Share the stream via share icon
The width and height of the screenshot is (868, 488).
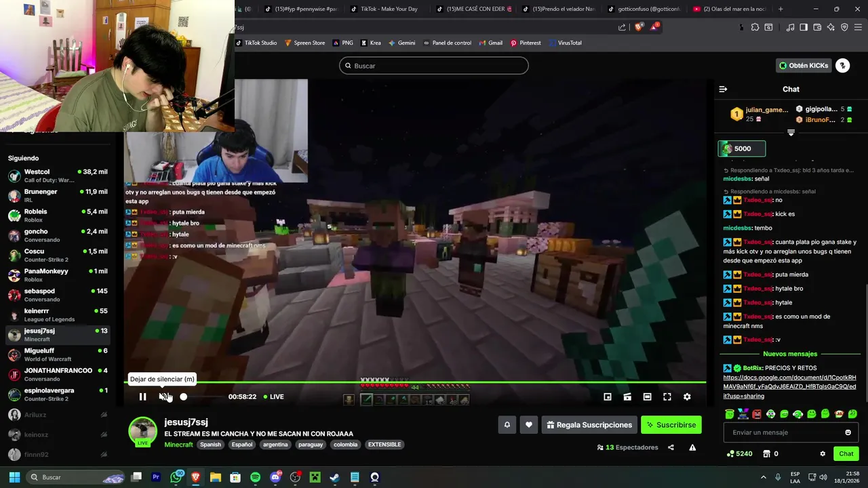click(671, 447)
